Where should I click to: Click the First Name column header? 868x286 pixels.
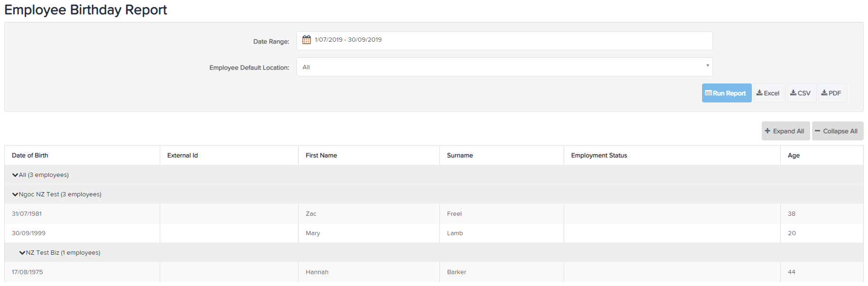[321, 155]
